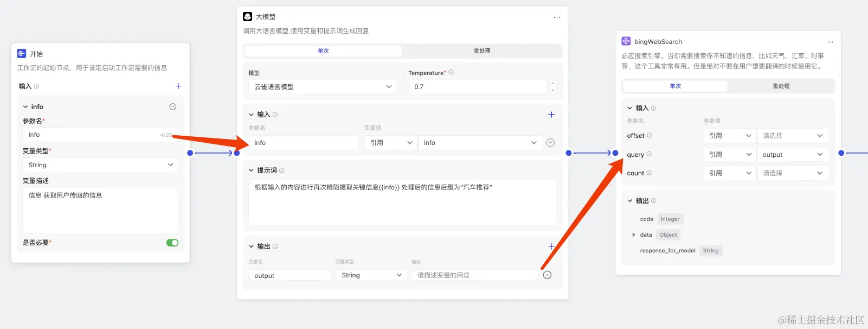This screenshot has width=868, height=329.
Task: Open the 云雀语言模型 model dropdown
Action: click(x=322, y=87)
